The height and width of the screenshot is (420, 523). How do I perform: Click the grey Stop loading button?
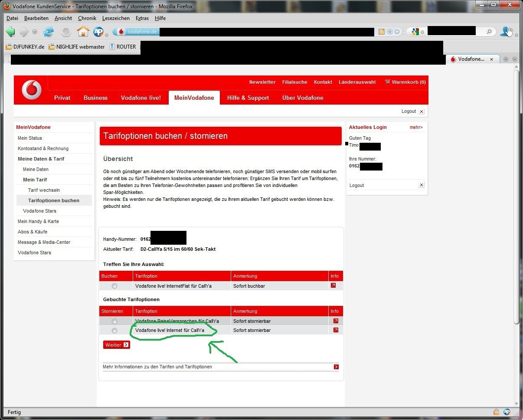click(x=66, y=32)
